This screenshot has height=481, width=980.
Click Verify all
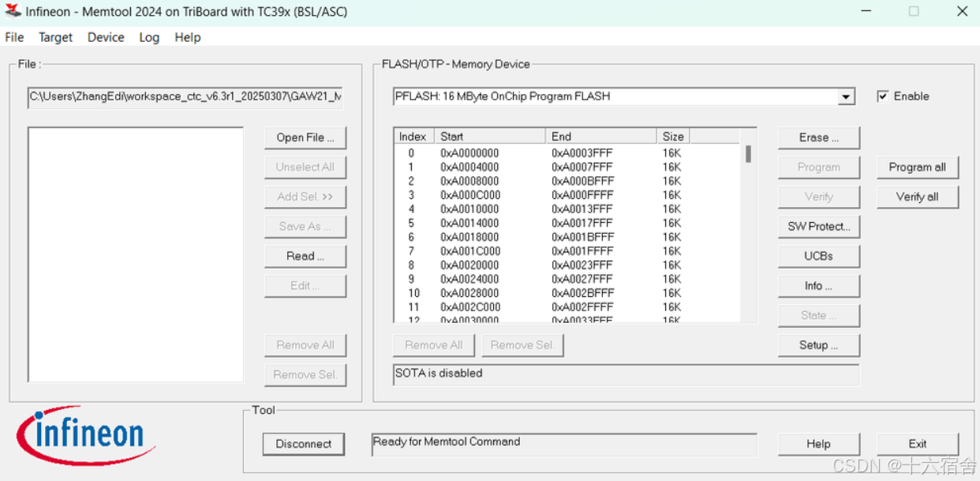coord(918,197)
